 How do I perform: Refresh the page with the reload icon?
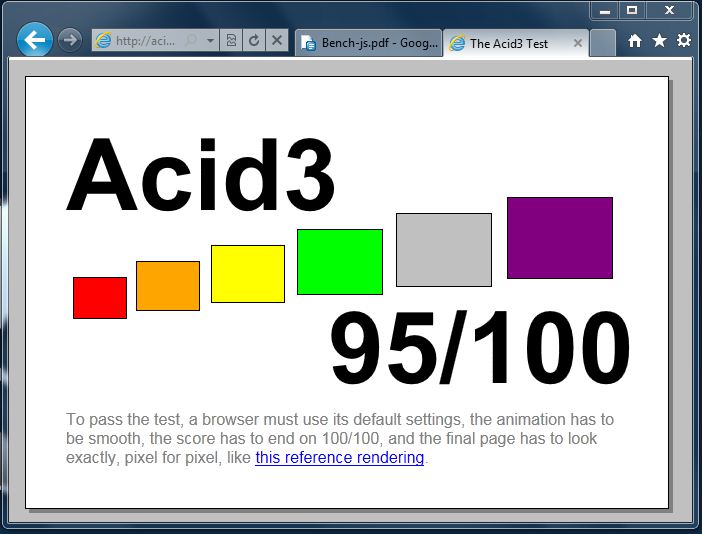coord(255,41)
